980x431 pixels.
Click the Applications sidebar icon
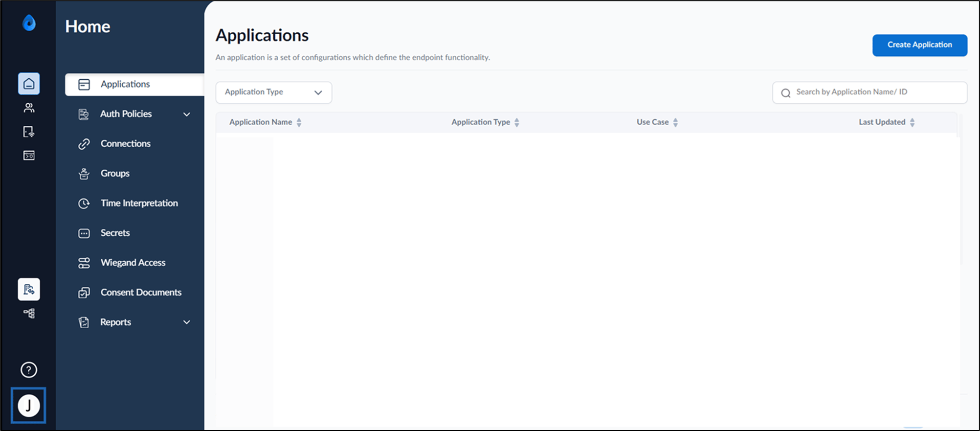84,84
